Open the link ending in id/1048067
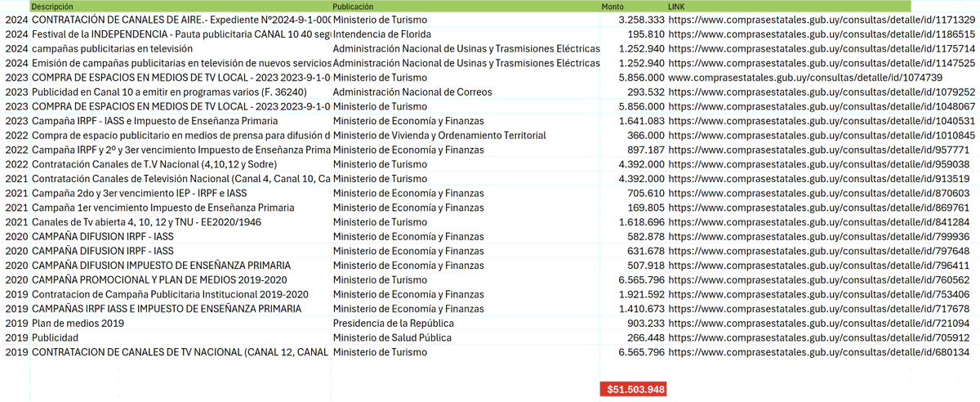Screen dimensions: 980x402 [822, 106]
